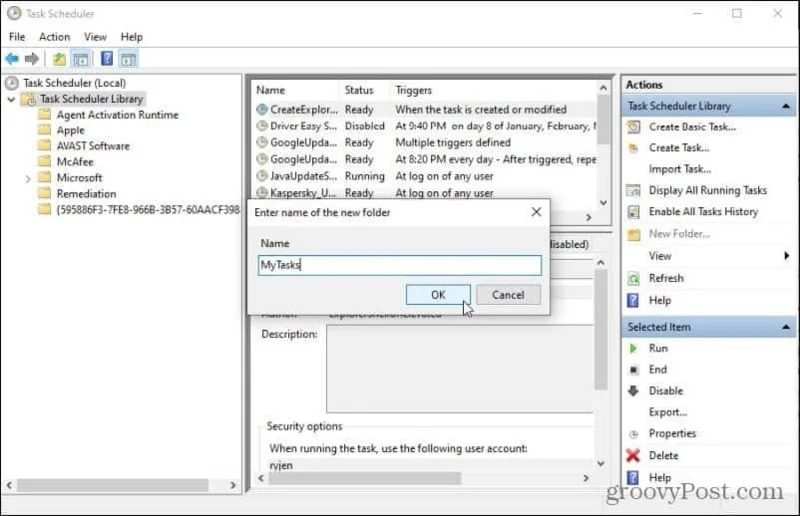Click Import Task... in Actions pane

point(680,169)
